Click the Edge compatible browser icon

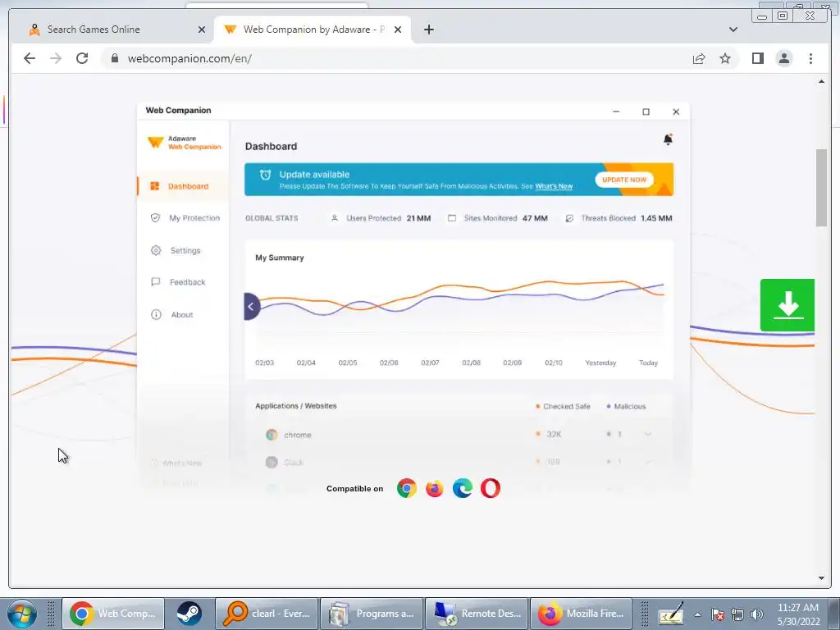tap(463, 489)
